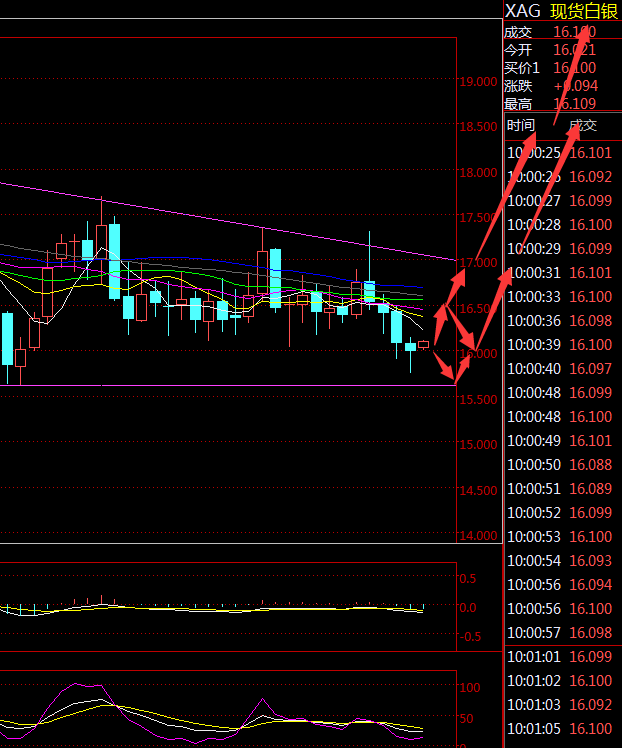Image resolution: width=622 pixels, height=748 pixels.
Task: Select the latest small candlestick at chart right
Action: [x=424, y=344]
